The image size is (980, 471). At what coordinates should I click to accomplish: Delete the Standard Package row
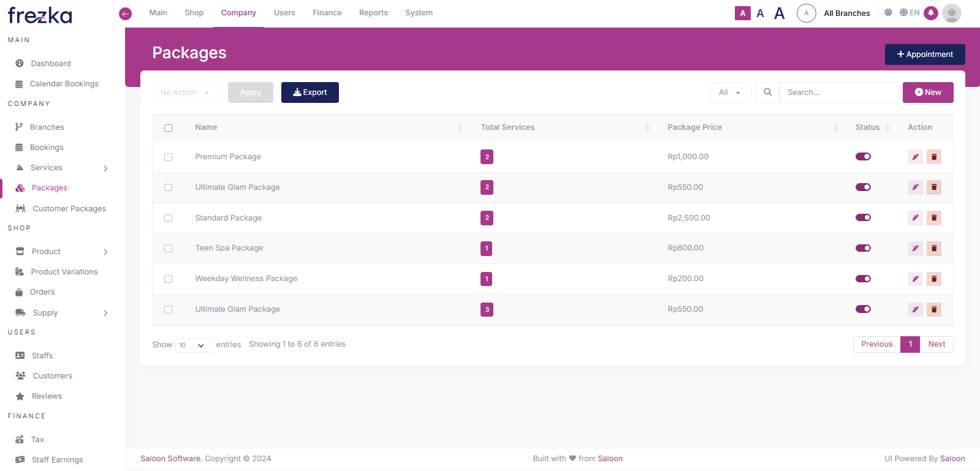(x=934, y=218)
